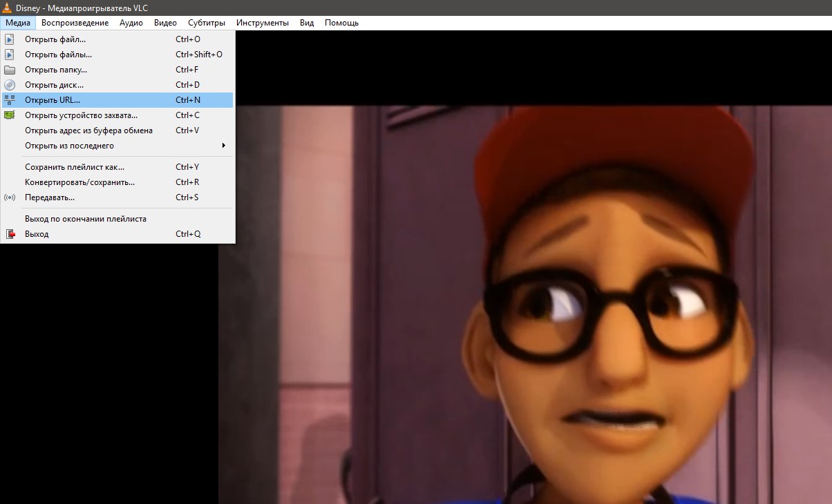Open the Помощь menu

(x=341, y=23)
